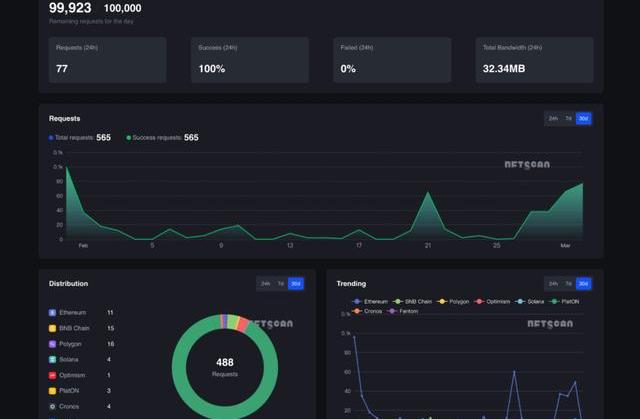The image size is (640, 419).
Task: Toggle Success requests legend in Requests chart
Action: click(161, 138)
